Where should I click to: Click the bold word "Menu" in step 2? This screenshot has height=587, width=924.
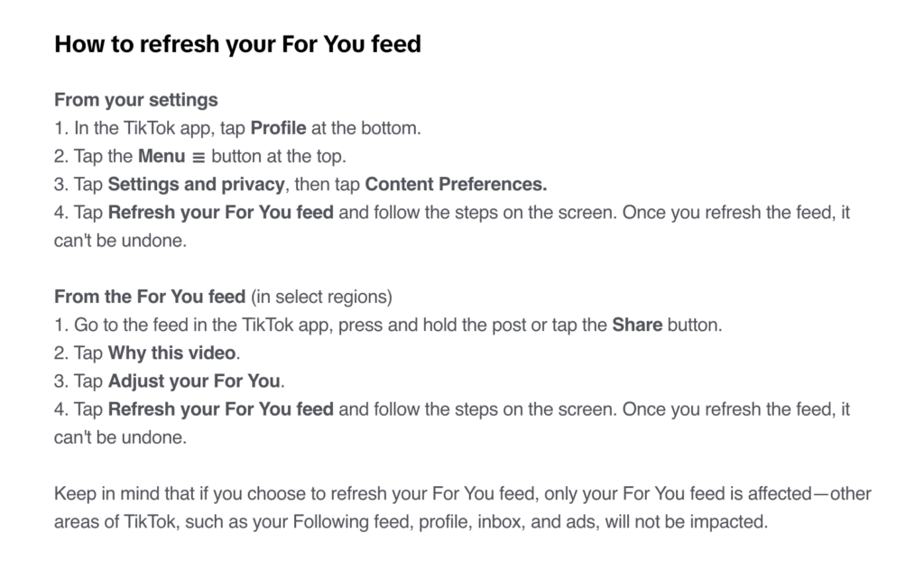coord(162,156)
